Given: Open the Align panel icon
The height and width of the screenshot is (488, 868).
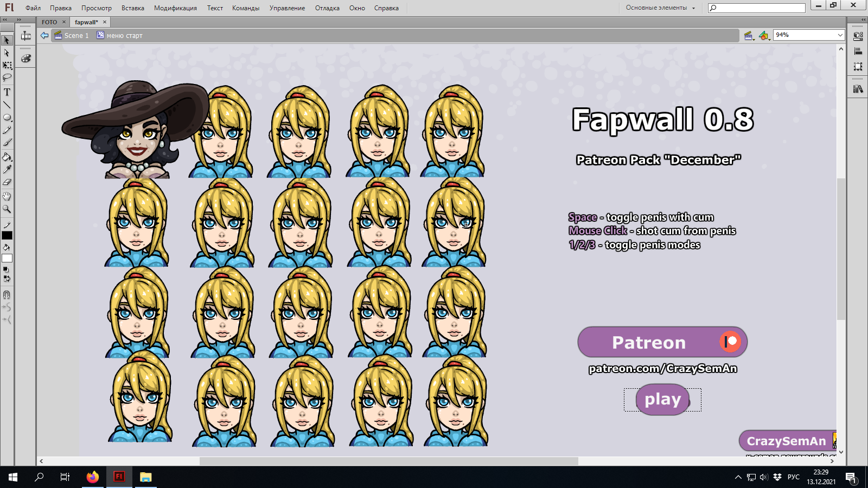Looking at the screenshot, I should (858, 52).
